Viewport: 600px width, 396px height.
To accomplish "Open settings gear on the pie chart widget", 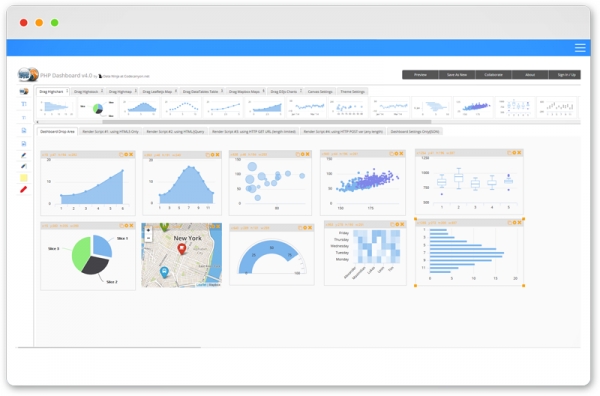I will point(126,226).
